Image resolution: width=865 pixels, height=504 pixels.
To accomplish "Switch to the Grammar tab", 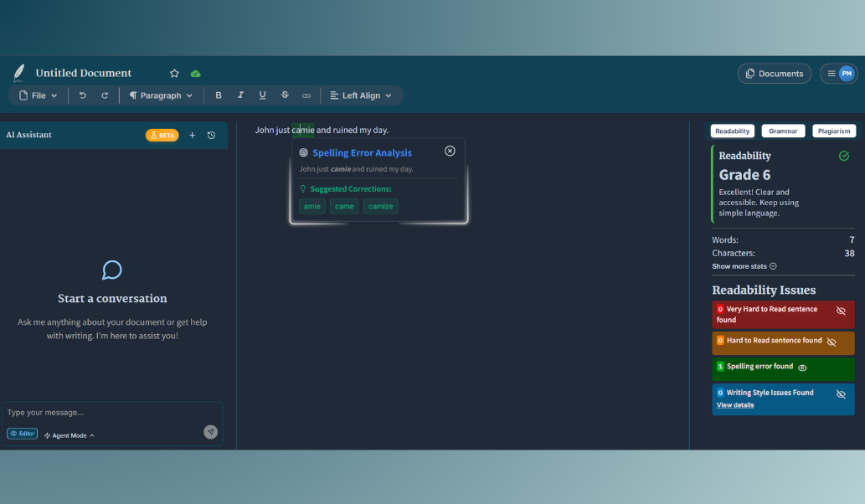I will tap(783, 131).
